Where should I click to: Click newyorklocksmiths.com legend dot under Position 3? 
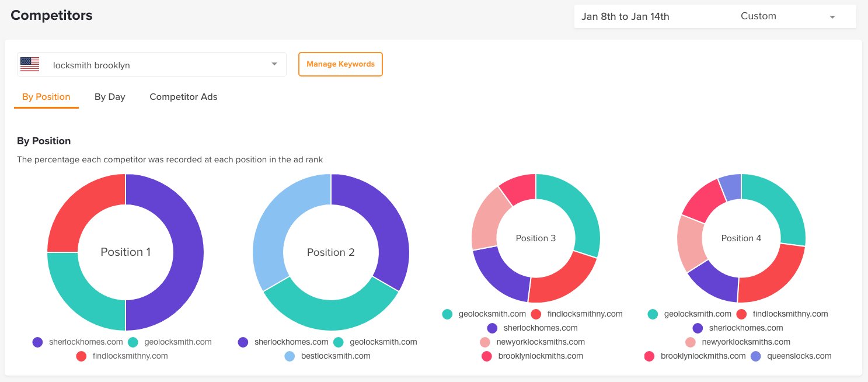pos(485,342)
